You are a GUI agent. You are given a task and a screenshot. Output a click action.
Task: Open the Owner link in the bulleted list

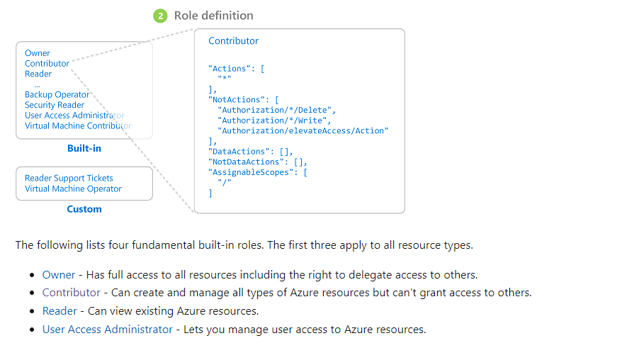click(x=59, y=274)
